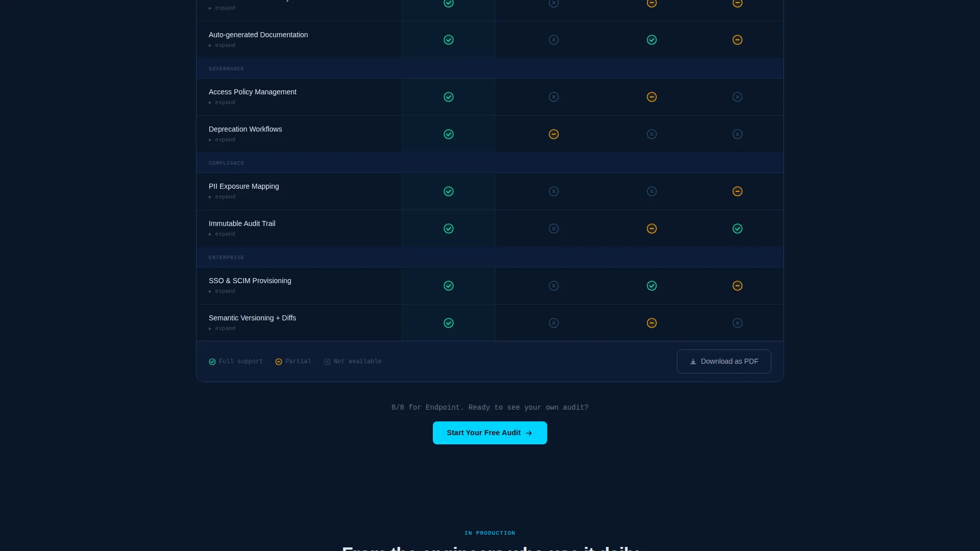Screen dimensions: 980x551
Task: Click the full-support check in Deprecation Workflows row
Action: (x=449, y=134)
